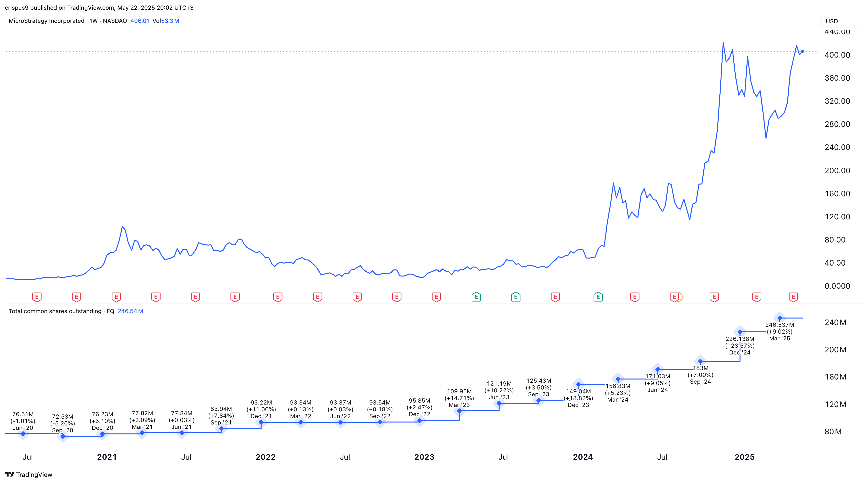Screen dimensions: 868x483
Task: Click the crispus9 published on TradingView.com caption
Action: point(99,8)
